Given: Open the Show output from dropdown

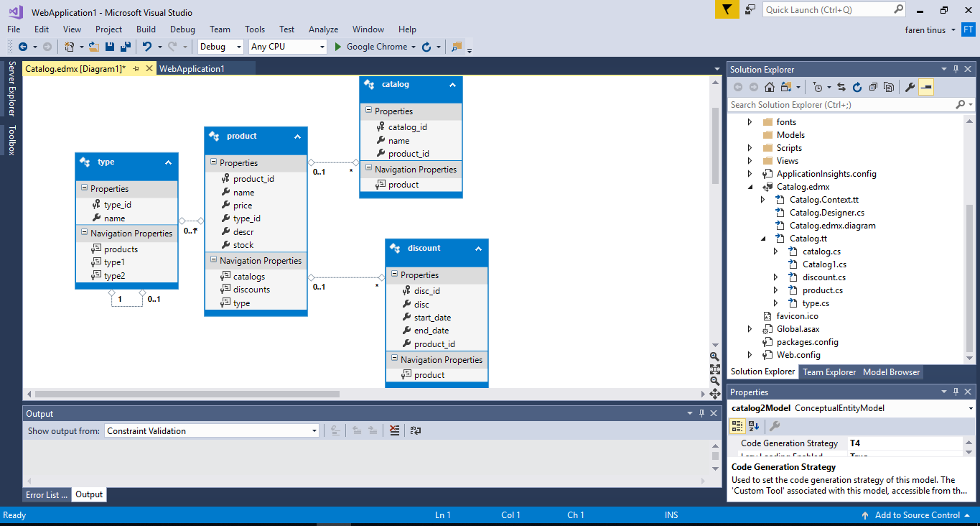Looking at the screenshot, I should click(314, 430).
